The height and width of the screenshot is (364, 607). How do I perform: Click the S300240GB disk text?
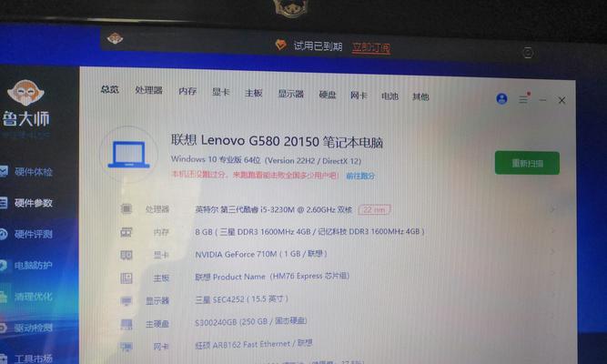point(251,321)
